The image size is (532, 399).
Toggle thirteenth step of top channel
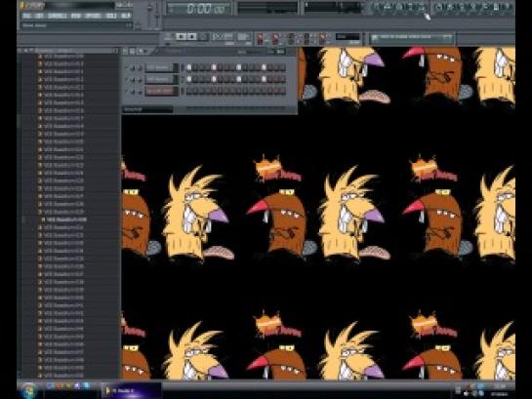point(264,67)
